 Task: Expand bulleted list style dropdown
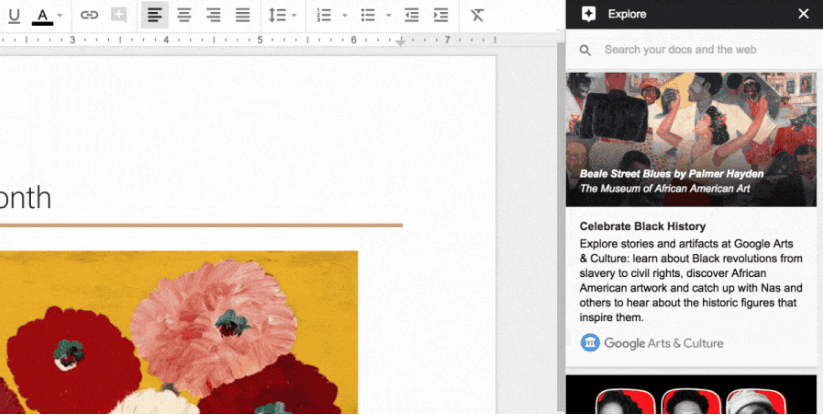click(388, 15)
